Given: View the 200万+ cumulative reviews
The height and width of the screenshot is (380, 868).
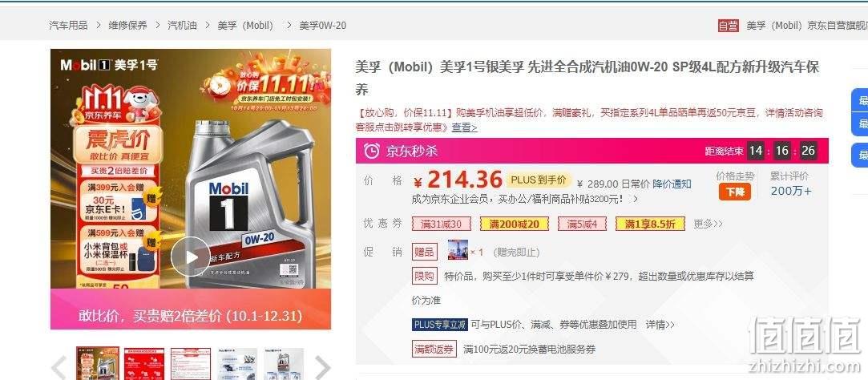Looking at the screenshot, I should pos(791,192).
